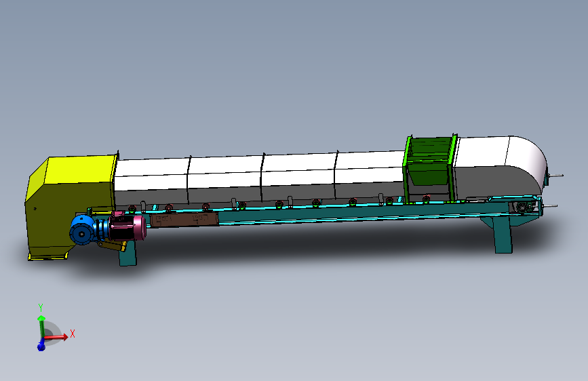Select the teal support leg beneath the motor
Image resolution: width=588 pixels, height=381 pixels.
[x=128, y=254]
